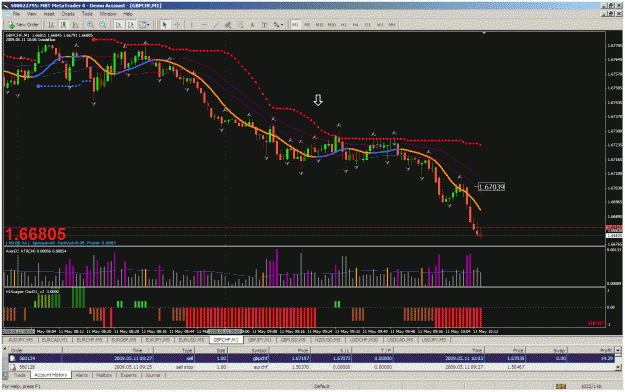Switch to the NZDUSD,M5 chart tab
The height and width of the screenshot is (392, 625).
(x=328, y=340)
